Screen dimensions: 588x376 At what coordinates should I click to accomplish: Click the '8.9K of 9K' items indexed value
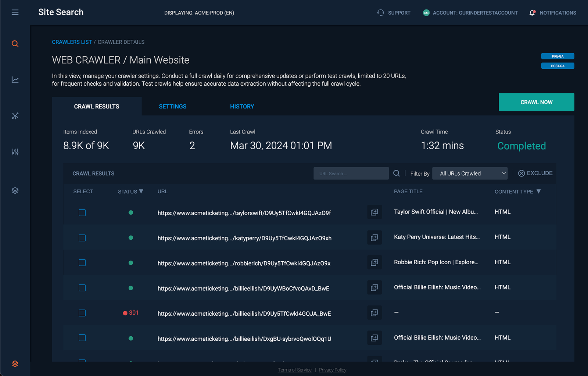tap(86, 146)
